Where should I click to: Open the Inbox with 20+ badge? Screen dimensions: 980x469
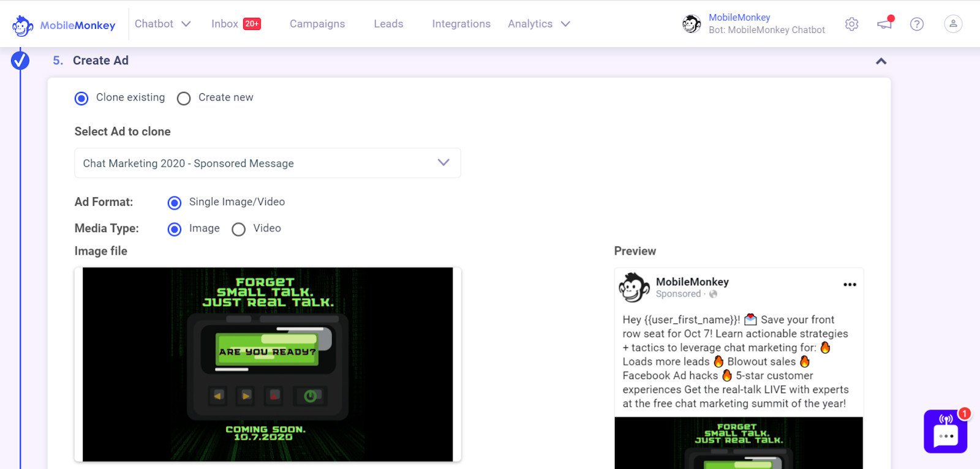(236, 24)
